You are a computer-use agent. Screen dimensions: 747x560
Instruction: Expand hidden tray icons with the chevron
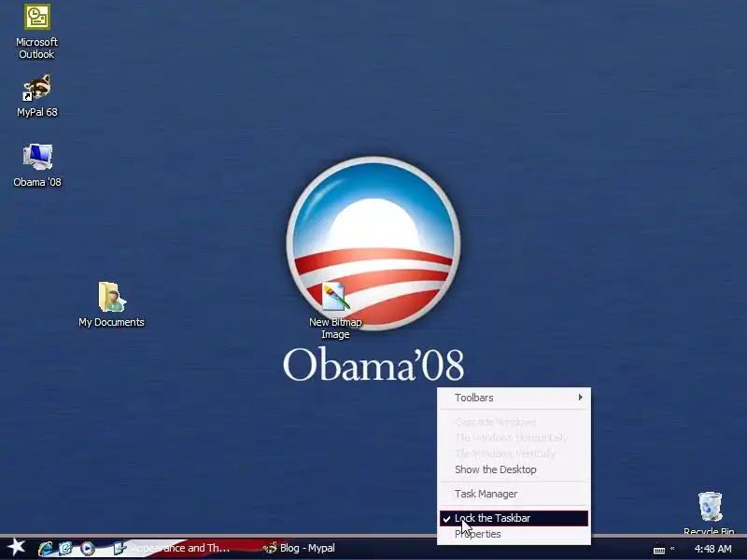click(672, 548)
